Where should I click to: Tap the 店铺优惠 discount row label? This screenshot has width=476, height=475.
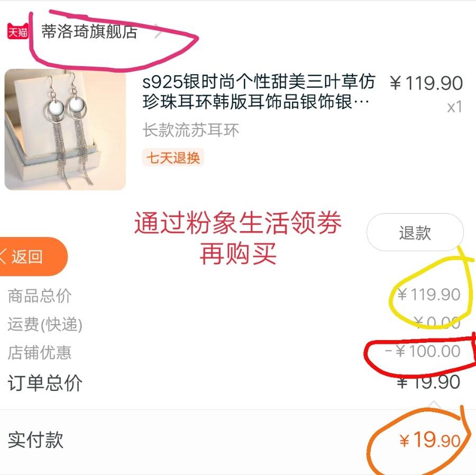(x=40, y=352)
